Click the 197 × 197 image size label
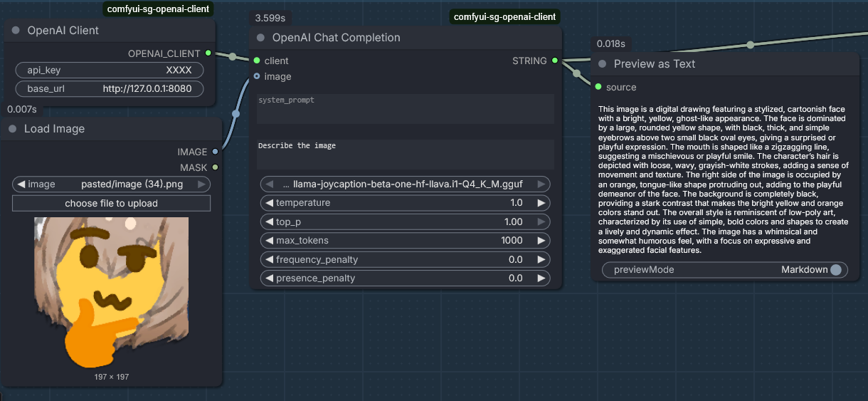Image resolution: width=868 pixels, height=401 pixels. click(112, 376)
